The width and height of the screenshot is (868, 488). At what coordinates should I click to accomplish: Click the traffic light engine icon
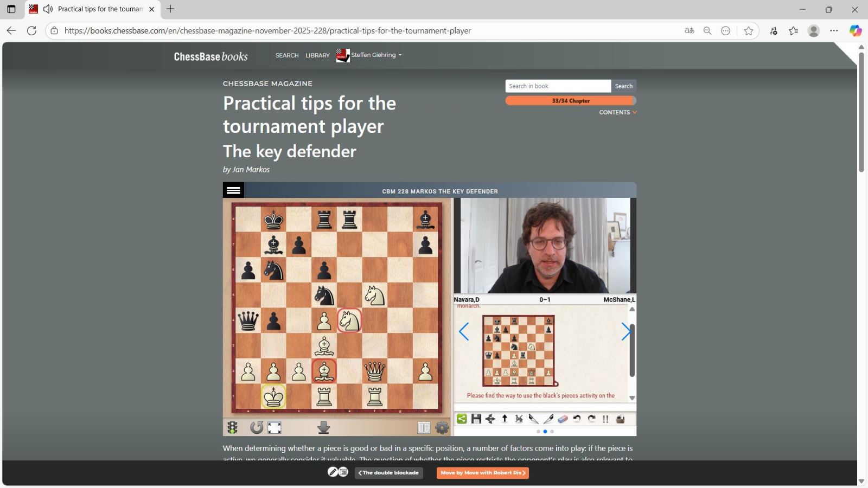[232, 427]
